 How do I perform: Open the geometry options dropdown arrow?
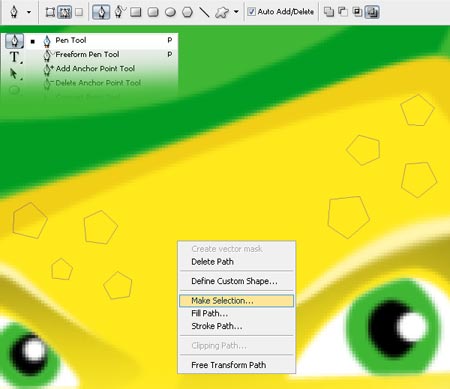(236, 12)
